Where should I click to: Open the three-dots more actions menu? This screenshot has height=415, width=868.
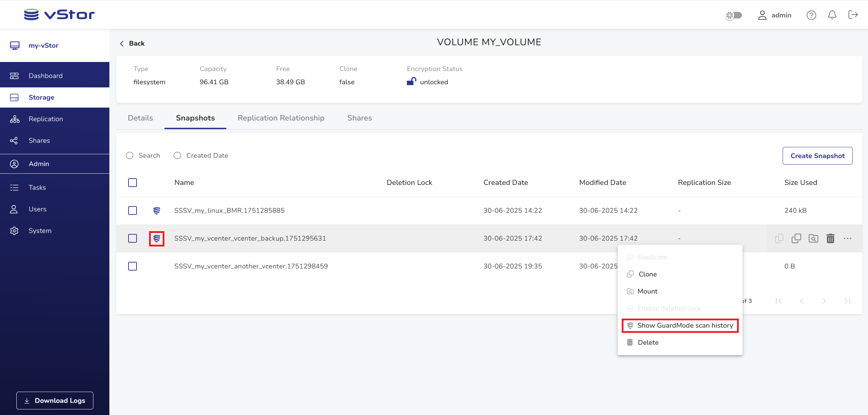(847, 238)
